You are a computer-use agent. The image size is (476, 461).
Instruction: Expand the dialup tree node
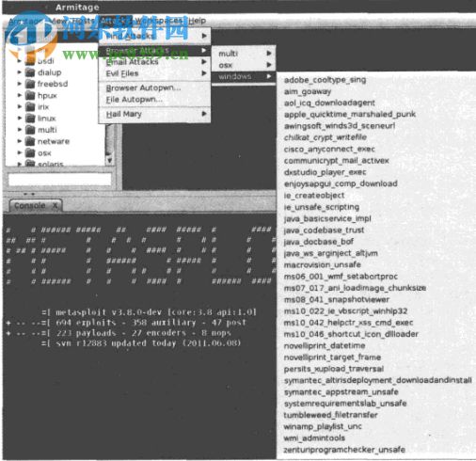click(x=20, y=72)
